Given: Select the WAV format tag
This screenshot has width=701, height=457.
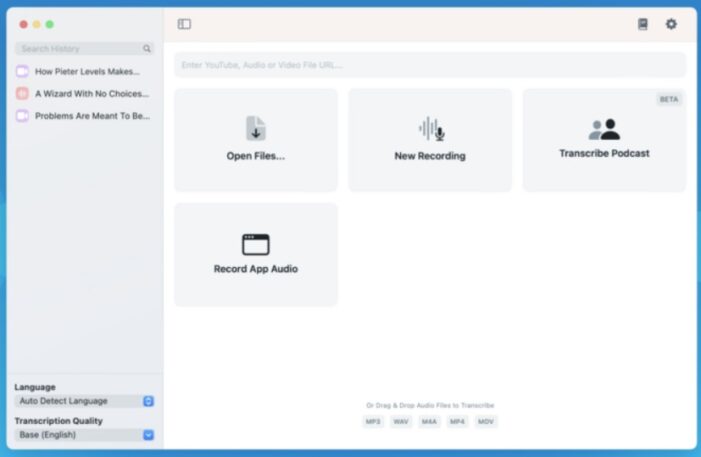Looking at the screenshot, I should [x=400, y=422].
